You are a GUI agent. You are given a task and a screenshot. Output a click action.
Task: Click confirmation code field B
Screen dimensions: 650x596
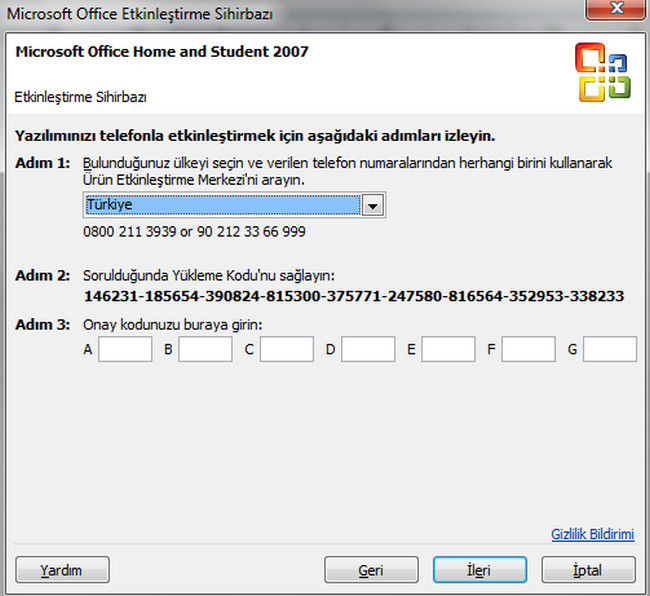[205, 349]
